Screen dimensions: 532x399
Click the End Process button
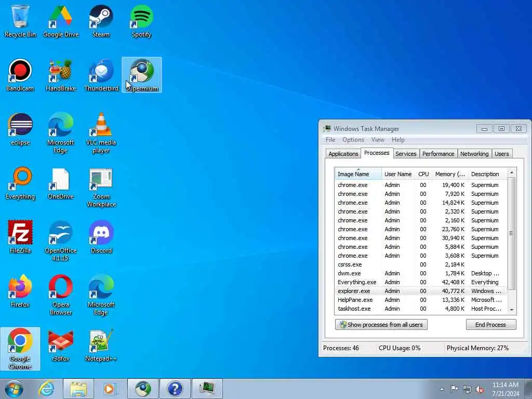click(490, 325)
